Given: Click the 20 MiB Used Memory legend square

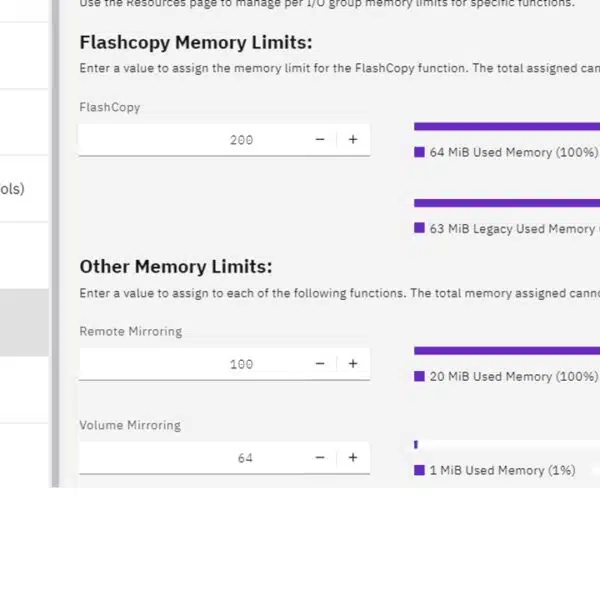Looking at the screenshot, I should tap(419, 377).
